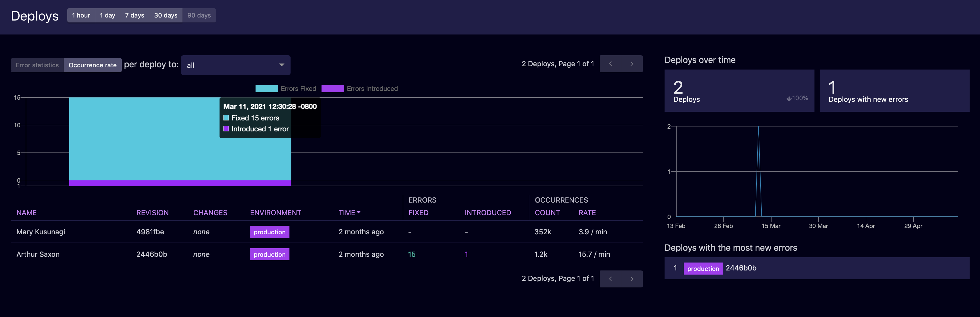Click the sort arrow on the TIME column
980x317 pixels.
[359, 213]
